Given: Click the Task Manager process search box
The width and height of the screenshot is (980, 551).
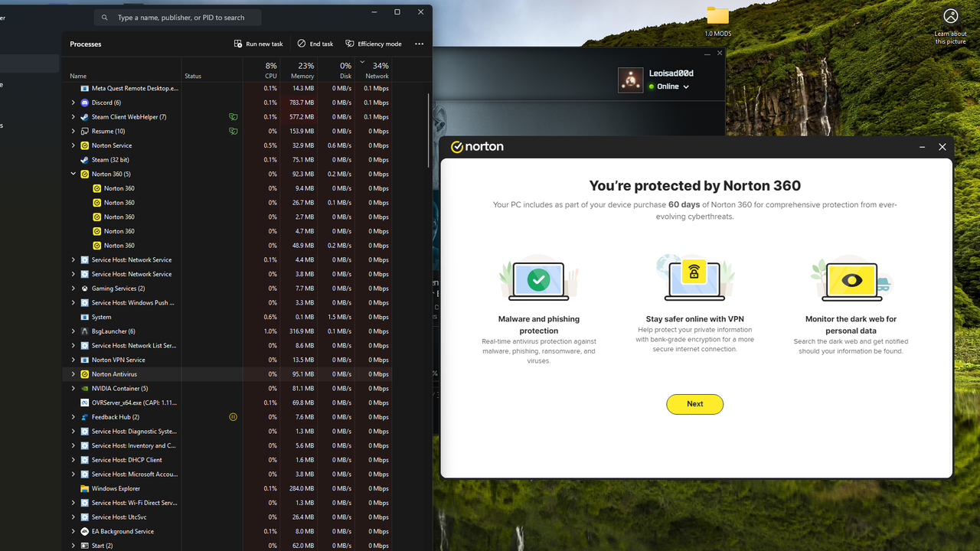Looking at the screenshot, I should click(178, 18).
